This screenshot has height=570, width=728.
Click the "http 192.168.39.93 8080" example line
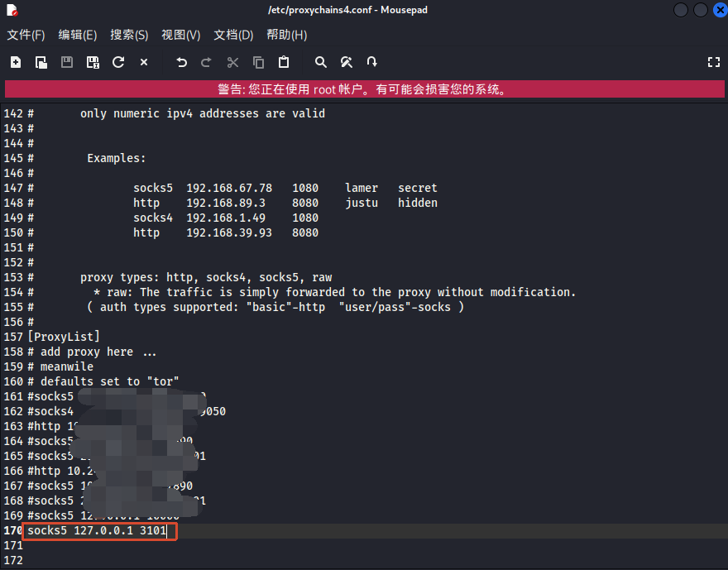[226, 232]
